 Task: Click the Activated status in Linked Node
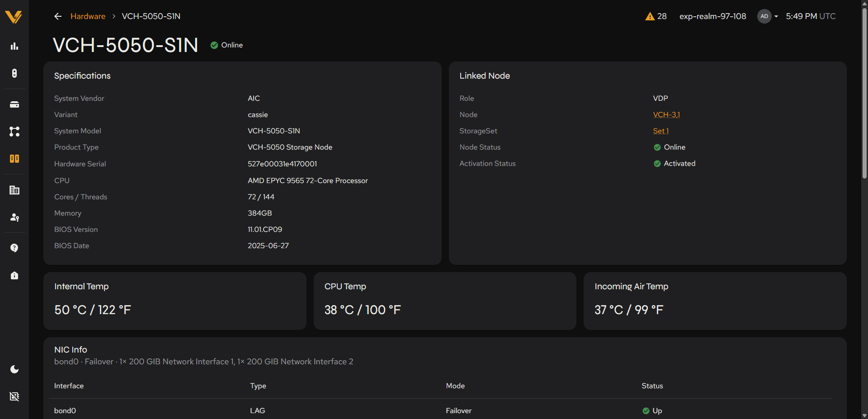pos(675,164)
